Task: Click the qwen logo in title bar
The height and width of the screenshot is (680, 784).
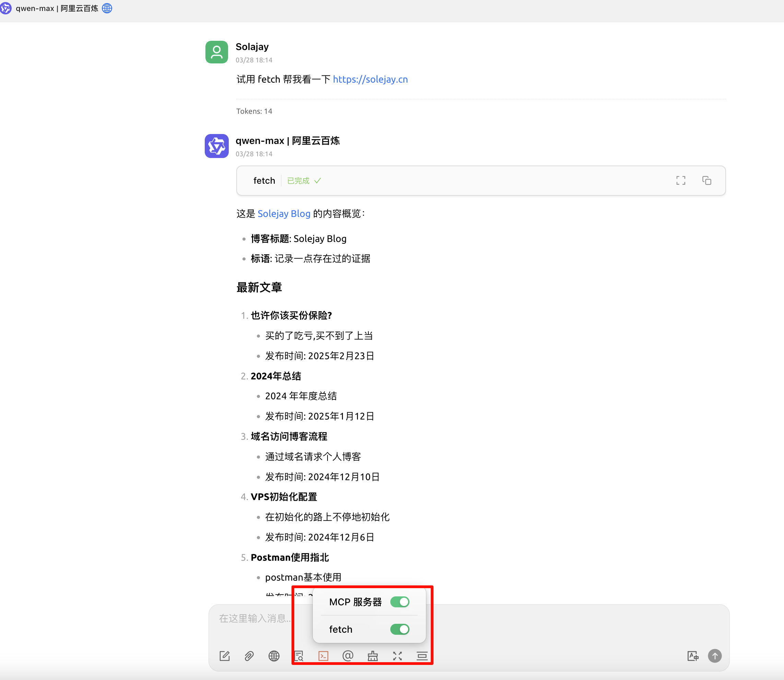Action: 6,8
